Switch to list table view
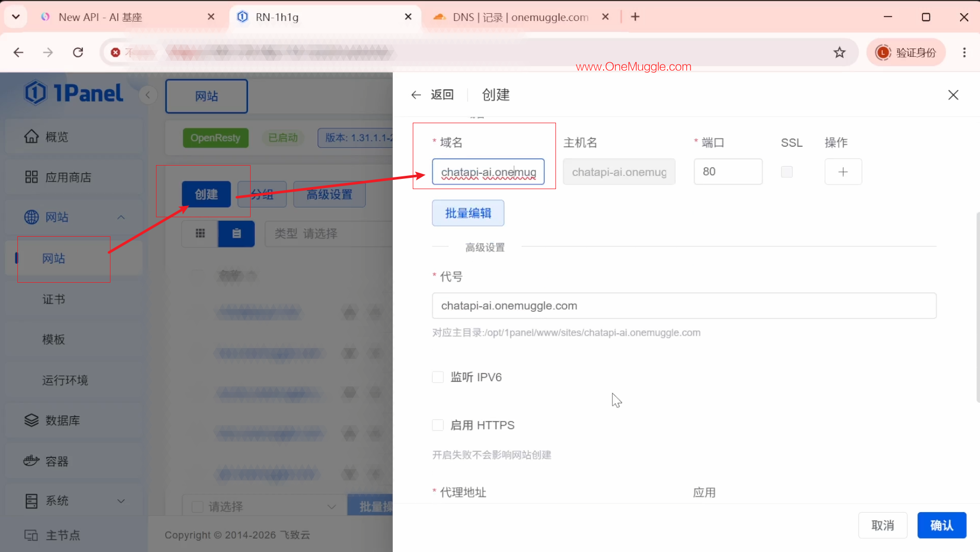Viewport: 980px width, 552px height. [236, 234]
